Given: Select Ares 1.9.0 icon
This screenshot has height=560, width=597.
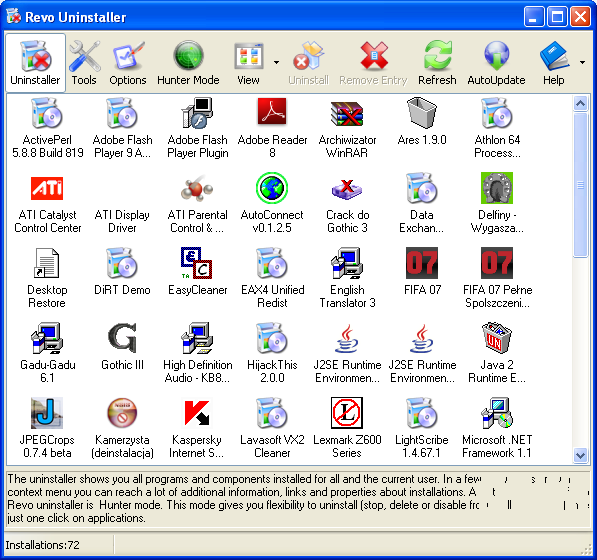Looking at the screenshot, I should [x=421, y=112].
